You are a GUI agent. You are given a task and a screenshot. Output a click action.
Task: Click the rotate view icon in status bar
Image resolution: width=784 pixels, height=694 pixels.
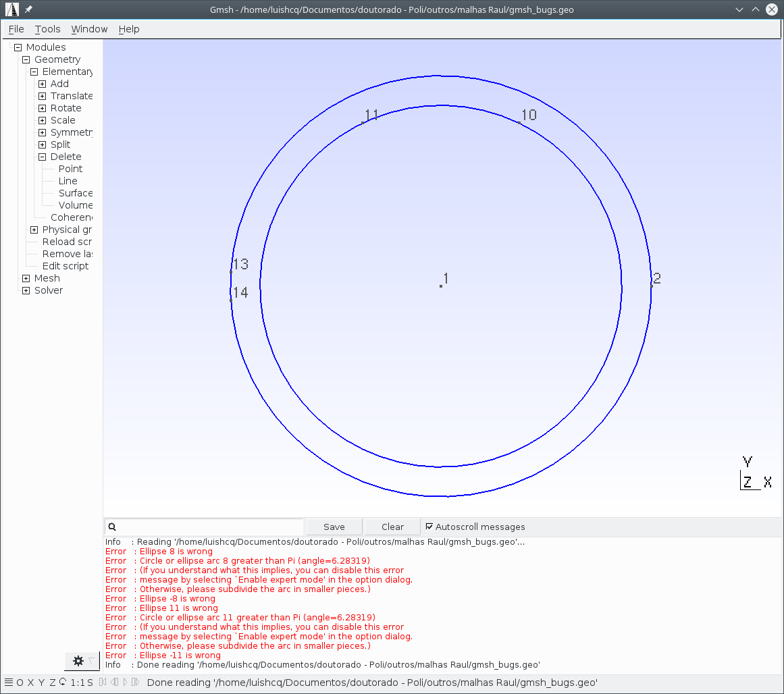[x=63, y=682]
